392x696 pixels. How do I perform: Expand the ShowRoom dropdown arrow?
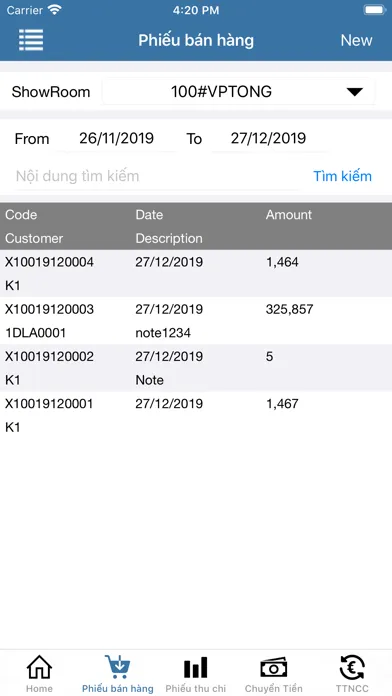coord(355,92)
